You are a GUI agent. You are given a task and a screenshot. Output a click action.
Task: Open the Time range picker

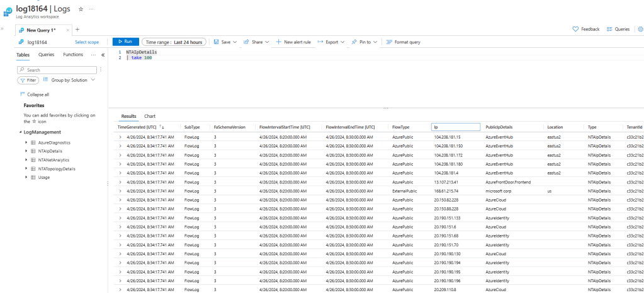[173, 42]
